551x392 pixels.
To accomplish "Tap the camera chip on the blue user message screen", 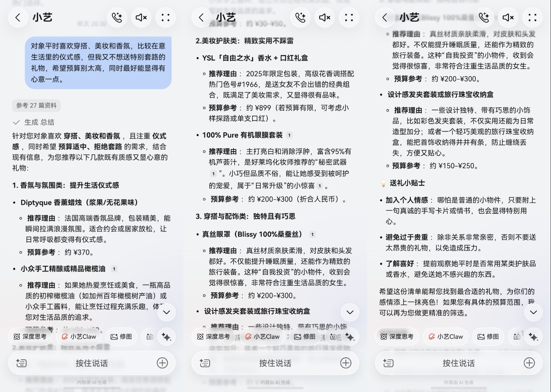I will (150, 337).
